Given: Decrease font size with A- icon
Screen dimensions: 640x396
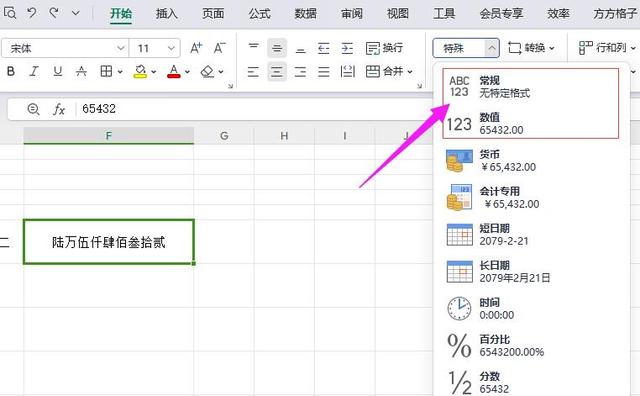Looking at the screenshot, I should tap(220, 48).
